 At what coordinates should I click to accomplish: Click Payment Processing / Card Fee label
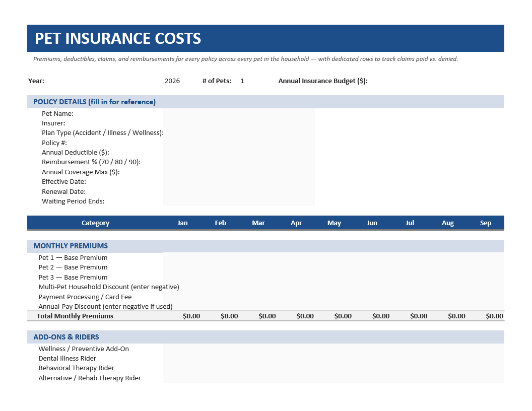pos(85,297)
